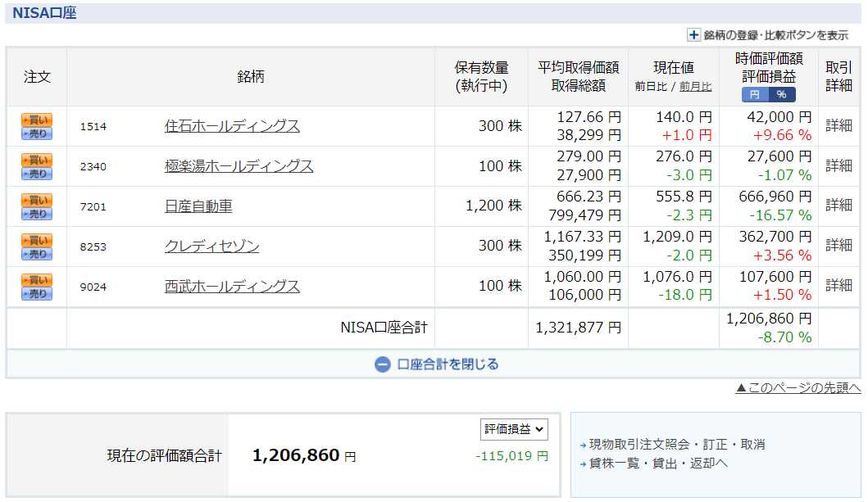Click the -115,019 円 valuation loss

[x=512, y=456]
